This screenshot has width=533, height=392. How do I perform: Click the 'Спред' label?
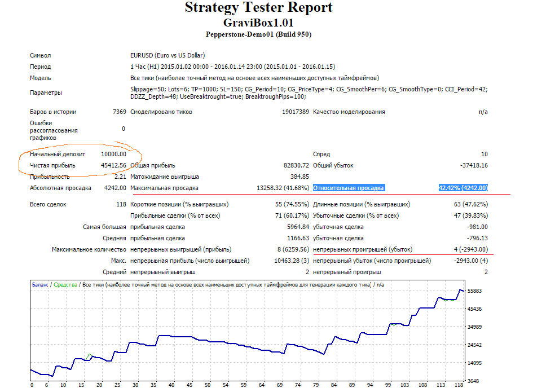pos(321,154)
